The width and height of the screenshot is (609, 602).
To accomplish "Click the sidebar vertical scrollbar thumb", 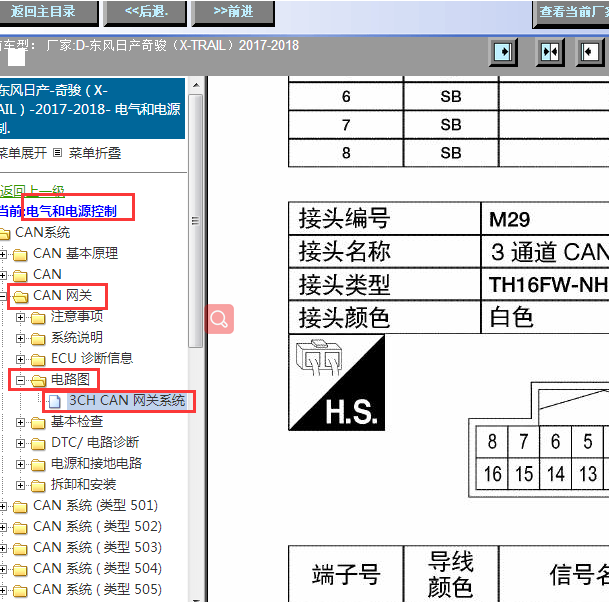I will tap(196, 221).
